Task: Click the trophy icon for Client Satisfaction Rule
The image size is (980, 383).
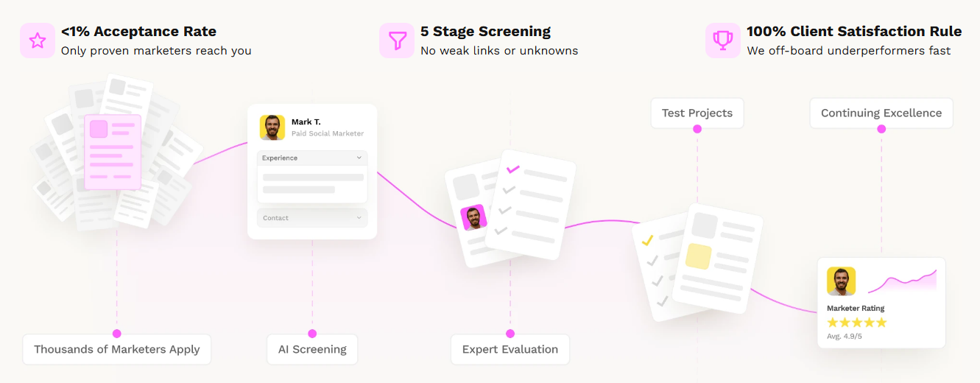Action: [x=723, y=41]
